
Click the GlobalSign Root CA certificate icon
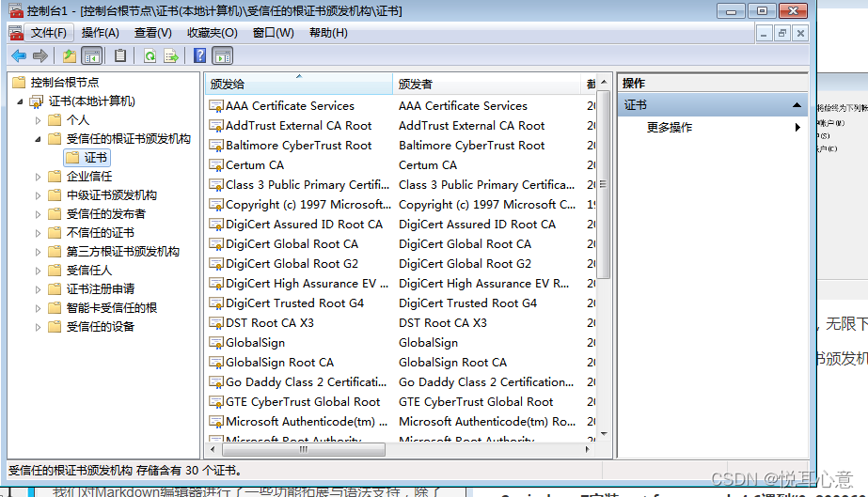[216, 362]
